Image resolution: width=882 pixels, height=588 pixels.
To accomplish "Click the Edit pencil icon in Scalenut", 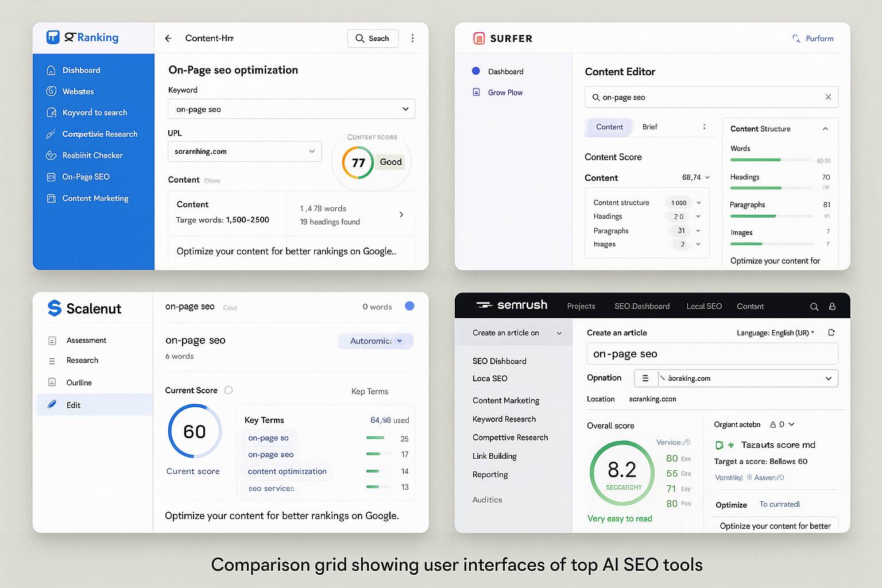I will [52, 404].
